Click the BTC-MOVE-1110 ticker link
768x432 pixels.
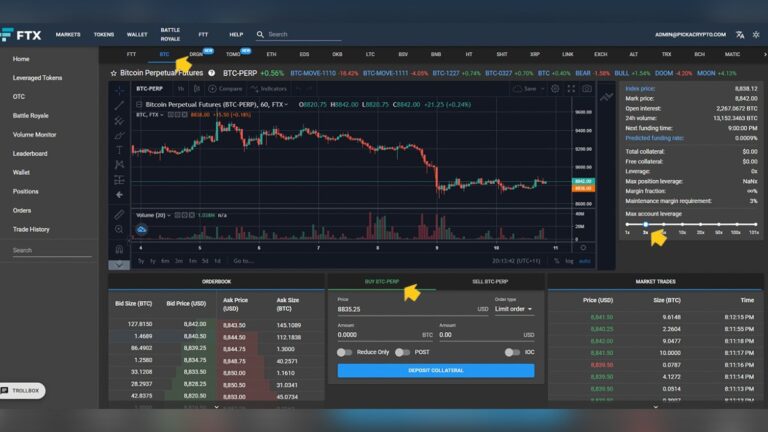pyautogui.click(x=313, y=73)
